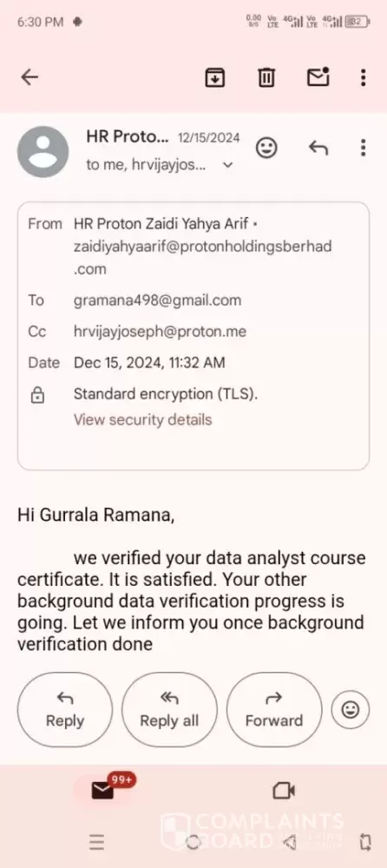Collapse recipient details chevron

pos(227,165)
